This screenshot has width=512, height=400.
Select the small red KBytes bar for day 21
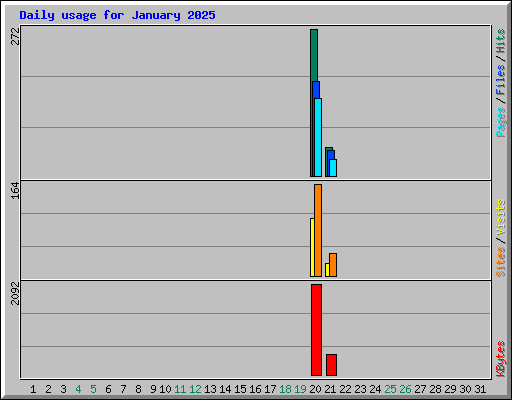pos(331,365)
